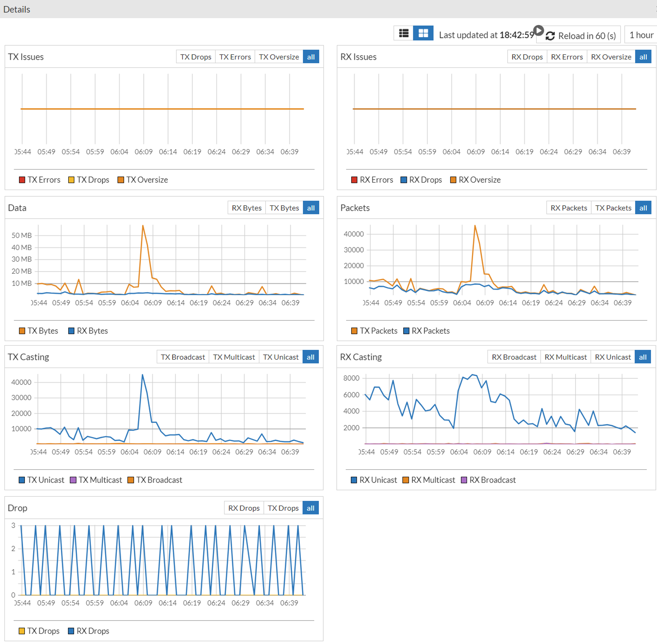This screenshot has height=644, width=657.
Task: Show only TX Packets in Packets chart
Action: (613, 208)
